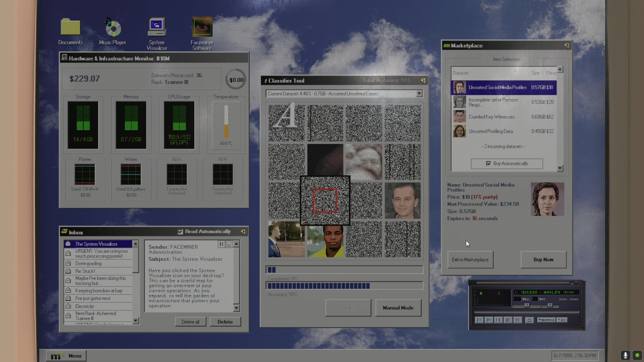Mute the Marketplace window speaker icon
This screenshot has width=644, height=362.
point(567,46)
